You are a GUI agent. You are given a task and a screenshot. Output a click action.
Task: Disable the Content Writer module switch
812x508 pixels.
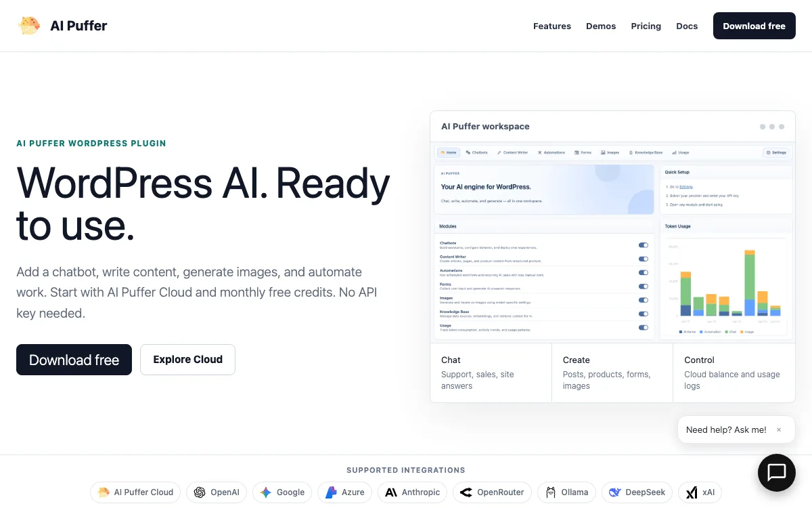pyautogui.click(x=644, y=259)
